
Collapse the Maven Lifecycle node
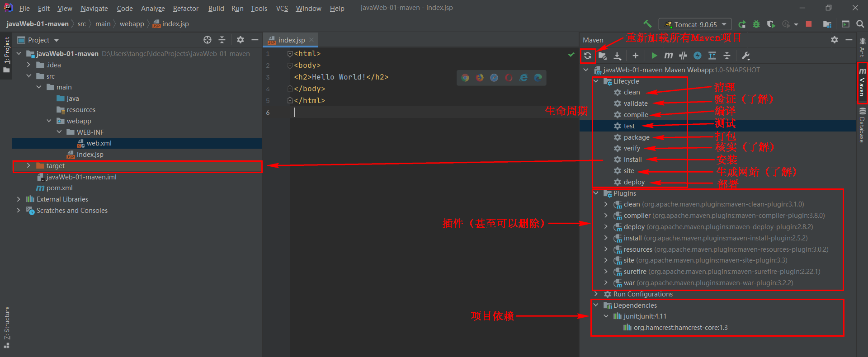pos(596,81)
